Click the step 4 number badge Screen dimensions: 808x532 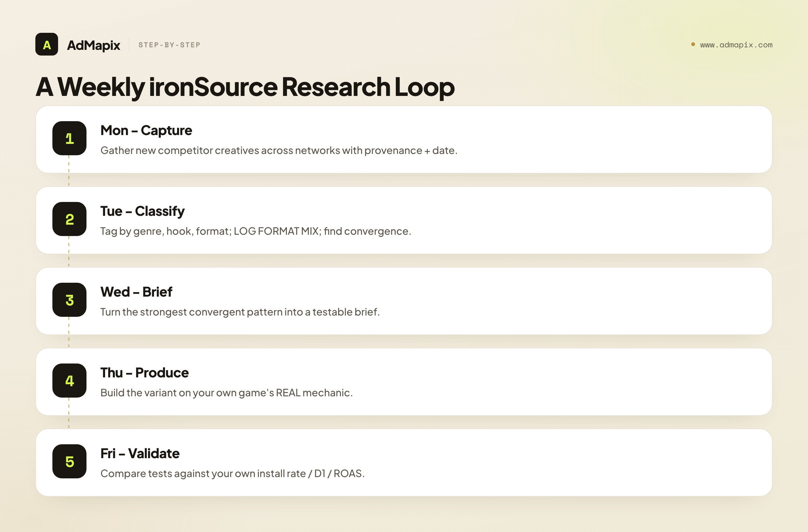coord(69,381)
